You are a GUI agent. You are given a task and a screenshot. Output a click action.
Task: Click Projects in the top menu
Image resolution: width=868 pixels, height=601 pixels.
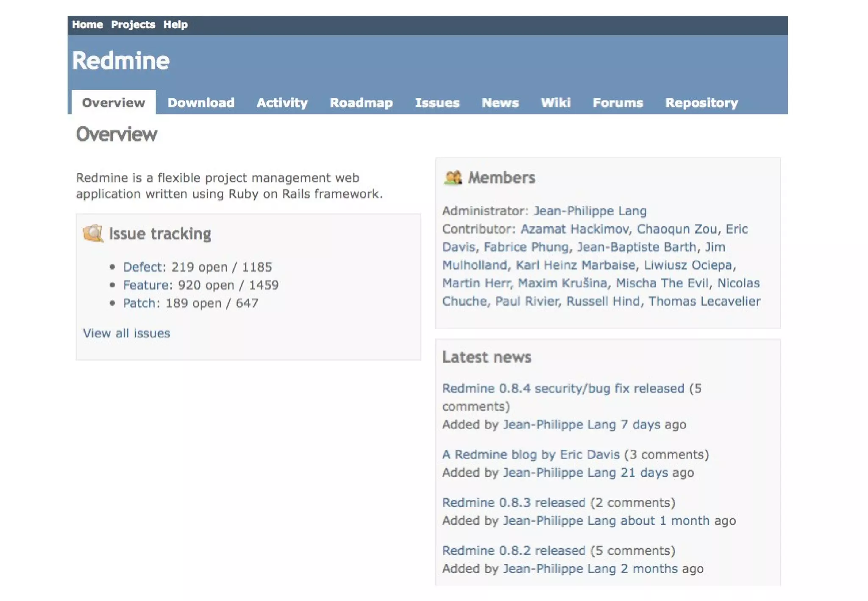(x=133, y=25)
